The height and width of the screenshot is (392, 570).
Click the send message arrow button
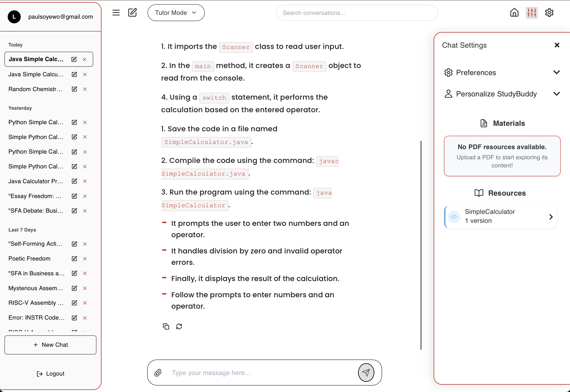366,373
